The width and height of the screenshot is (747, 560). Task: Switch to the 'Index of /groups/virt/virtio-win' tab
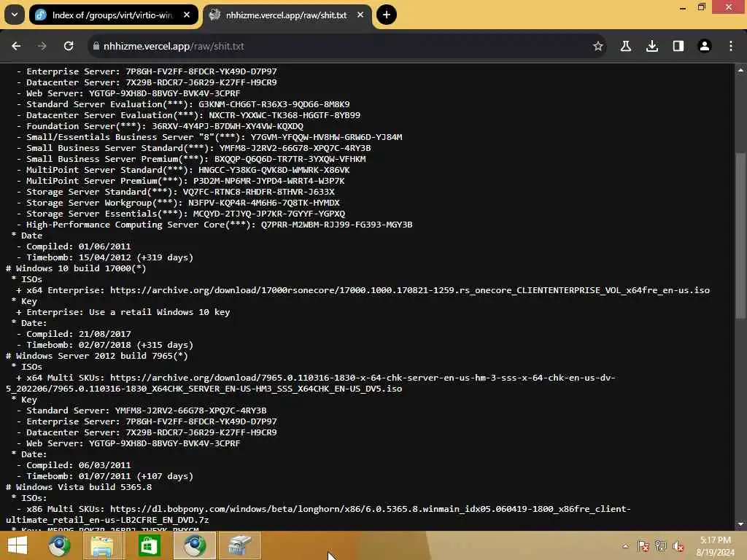tap(112, 15)
